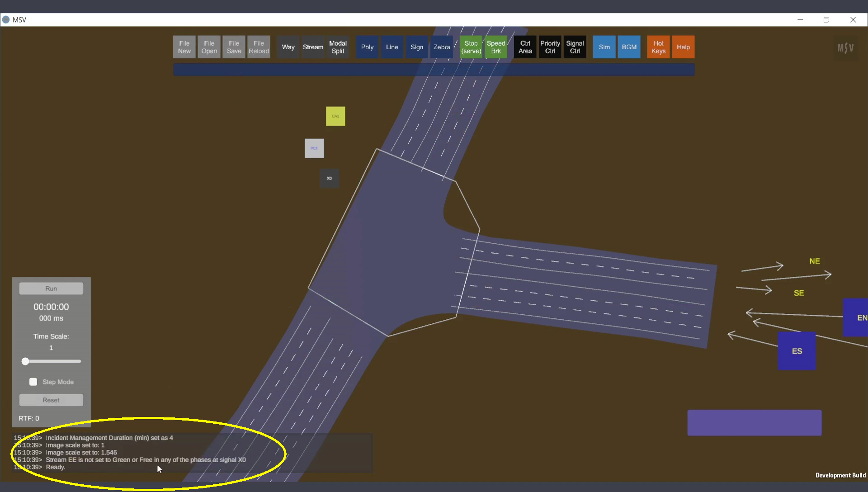The height and width of the screenshot is (492, 868).
Task: Click the EN stream block
Action: 856,317
